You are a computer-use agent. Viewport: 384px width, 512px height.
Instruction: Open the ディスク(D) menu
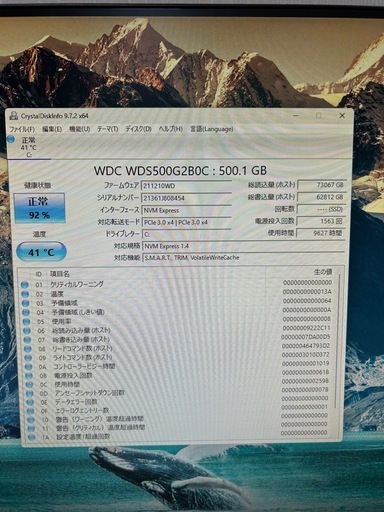138,129
